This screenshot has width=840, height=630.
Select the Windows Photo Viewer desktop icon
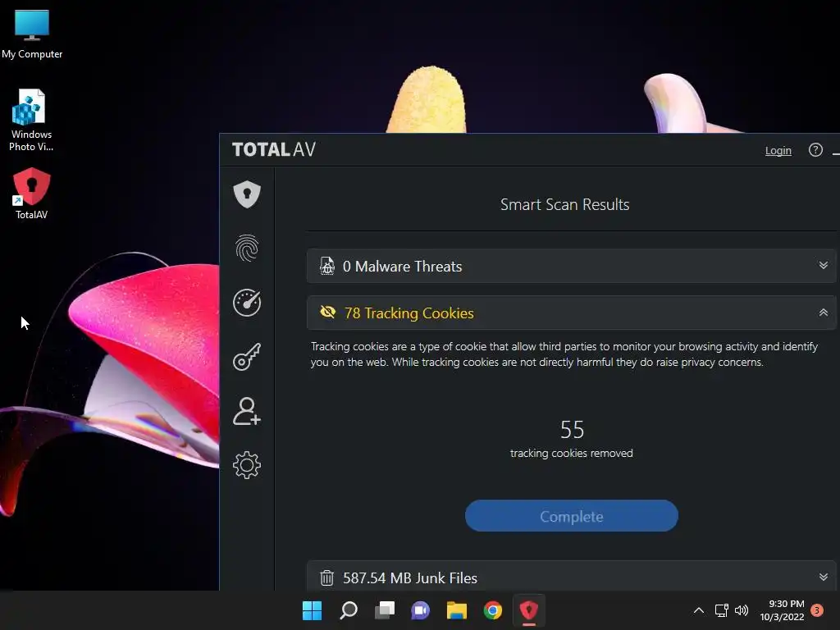tap(31, 121)
